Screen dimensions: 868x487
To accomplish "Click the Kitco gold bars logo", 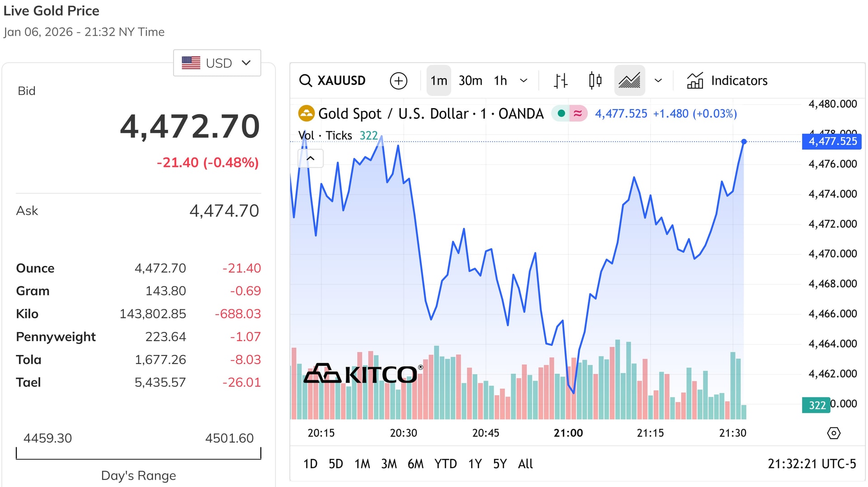I will coord(323,374).
